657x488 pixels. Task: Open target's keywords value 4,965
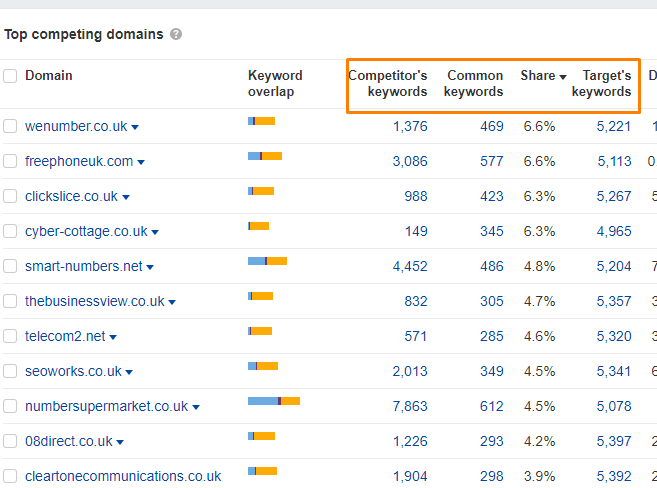(614, 231)
